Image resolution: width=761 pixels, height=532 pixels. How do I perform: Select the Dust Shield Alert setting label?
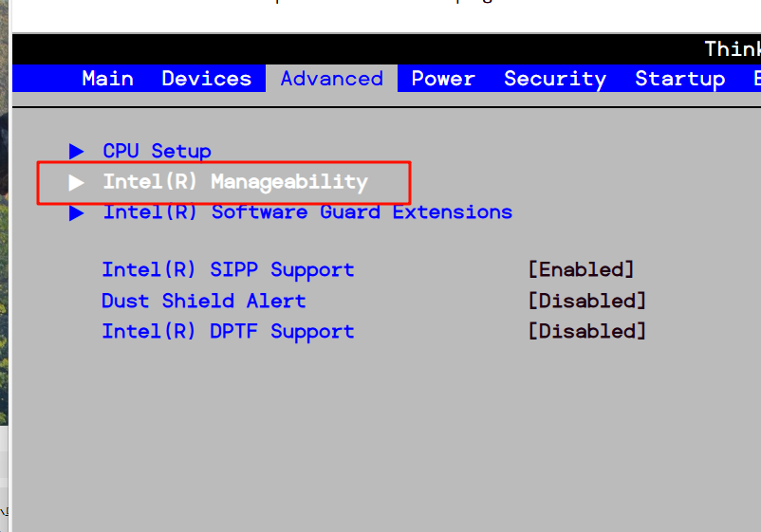(203, 301)
